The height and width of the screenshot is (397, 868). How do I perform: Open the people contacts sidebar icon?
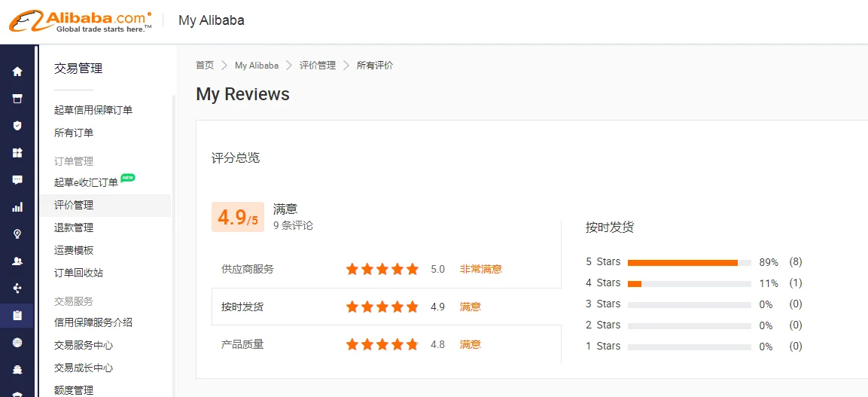[x=17, y=261]
